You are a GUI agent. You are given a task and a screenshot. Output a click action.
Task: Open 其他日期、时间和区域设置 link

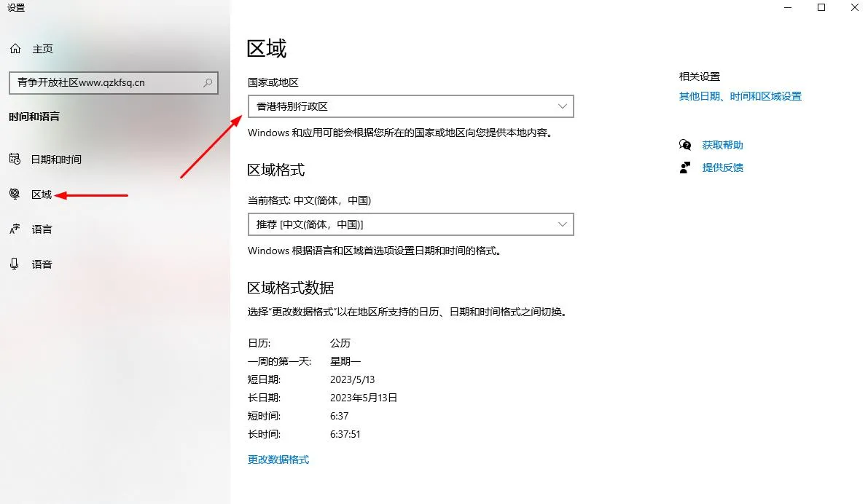point(740,96)
